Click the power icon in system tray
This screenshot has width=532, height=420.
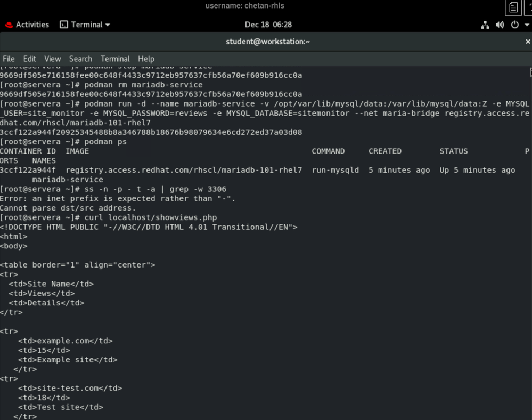tap(514, 25)
